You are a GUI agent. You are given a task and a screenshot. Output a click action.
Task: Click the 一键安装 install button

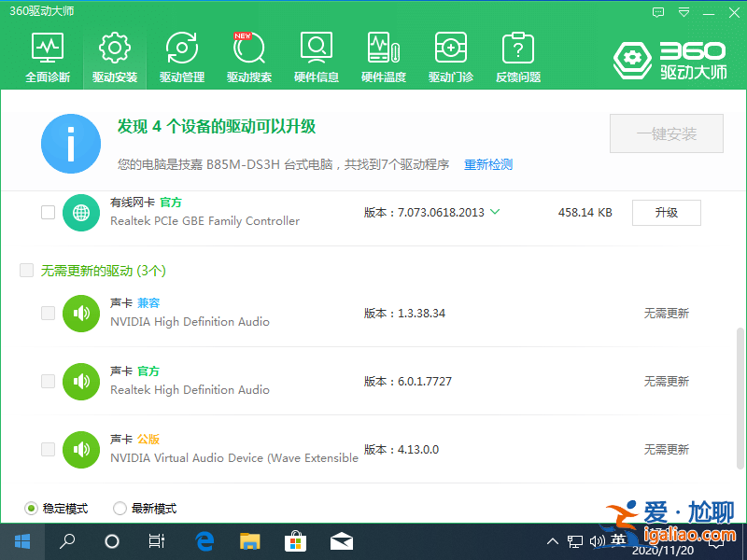pos(666,133)
